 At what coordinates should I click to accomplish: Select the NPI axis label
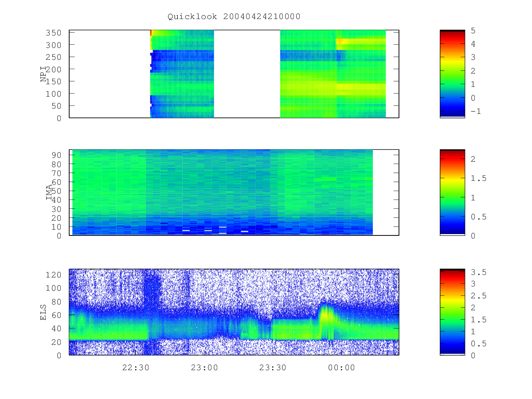pos(44,74)
